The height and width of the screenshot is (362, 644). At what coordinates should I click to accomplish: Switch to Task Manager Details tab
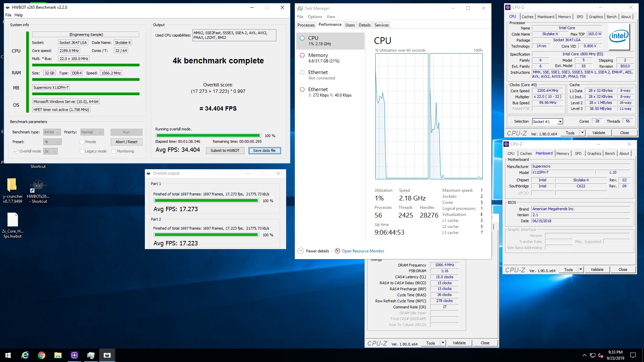click(365, 25)
